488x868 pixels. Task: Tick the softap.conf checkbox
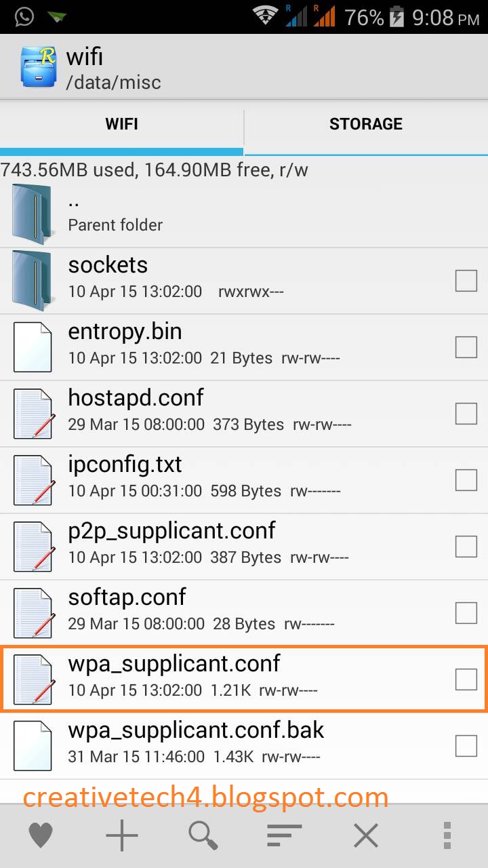coord(466,612)
